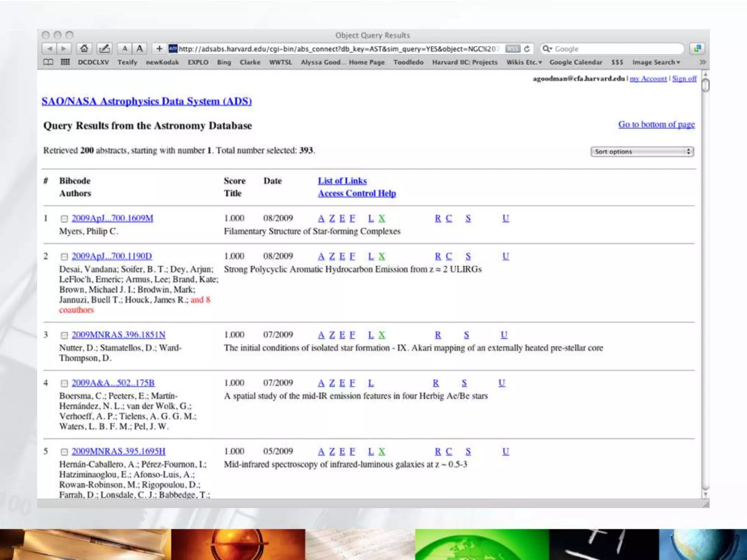Tick the checkbox beside 2009A&A...502..175B
Screen dimensions: 747x560
coord(64,384)
